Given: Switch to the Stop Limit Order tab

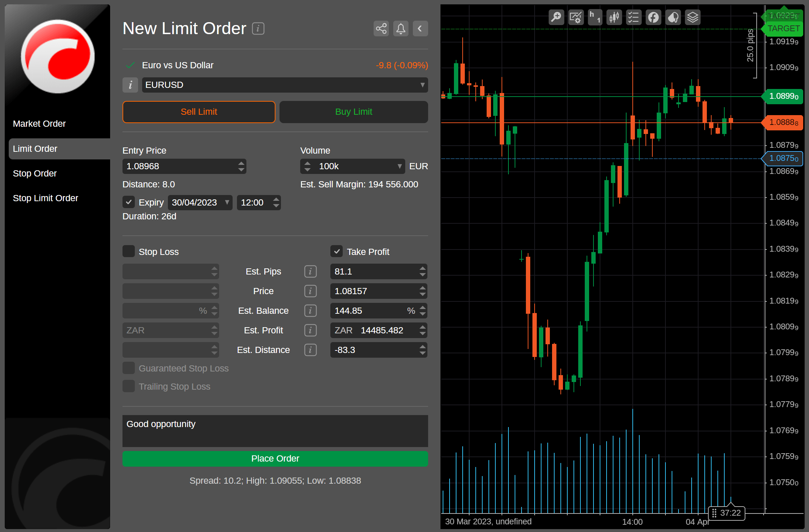Looking at the screenshot, I should (45, 198).
